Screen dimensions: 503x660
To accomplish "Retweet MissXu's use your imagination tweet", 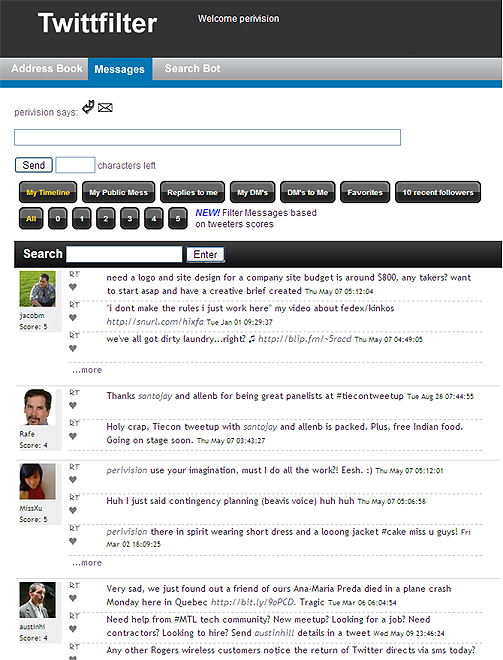I will [74, 467].
